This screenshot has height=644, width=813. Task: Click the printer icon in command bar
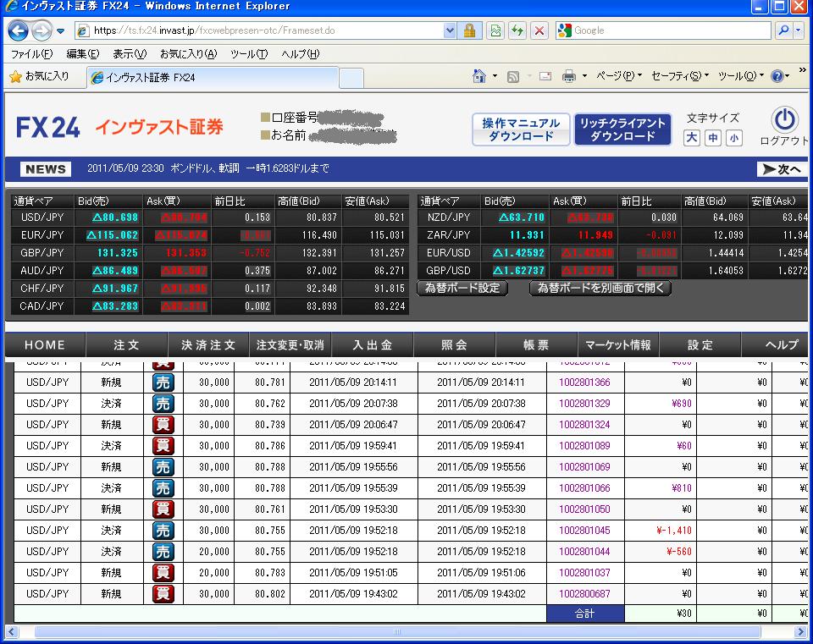[x=568, y=76]
